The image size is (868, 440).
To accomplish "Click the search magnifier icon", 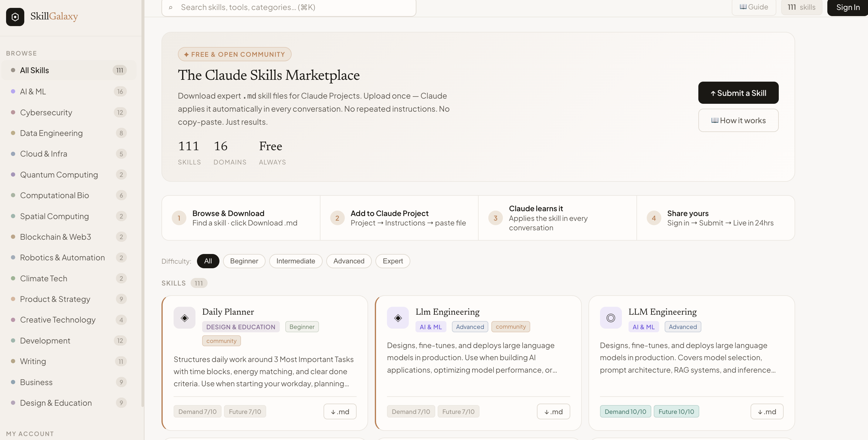I will tap(171, 7).
